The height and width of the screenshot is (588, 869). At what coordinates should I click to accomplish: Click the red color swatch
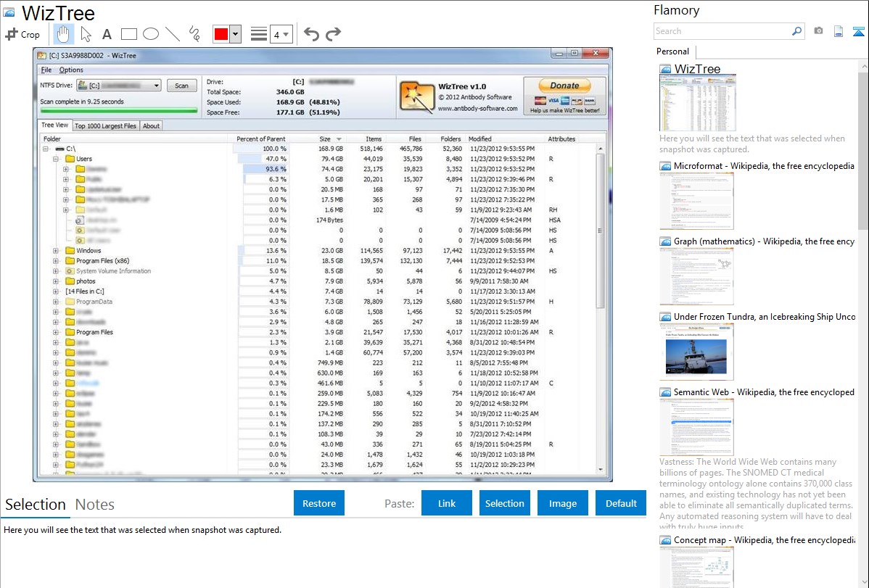click(x=221, y=34)
